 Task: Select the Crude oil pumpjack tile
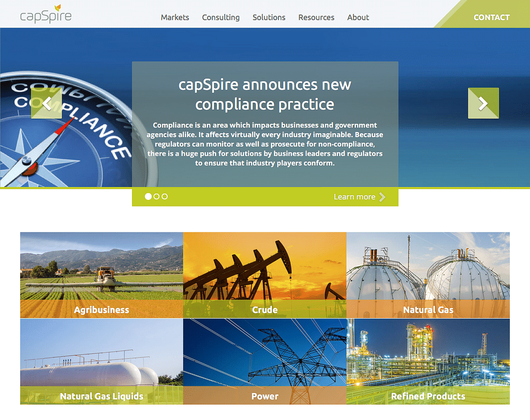coord(264,275)
